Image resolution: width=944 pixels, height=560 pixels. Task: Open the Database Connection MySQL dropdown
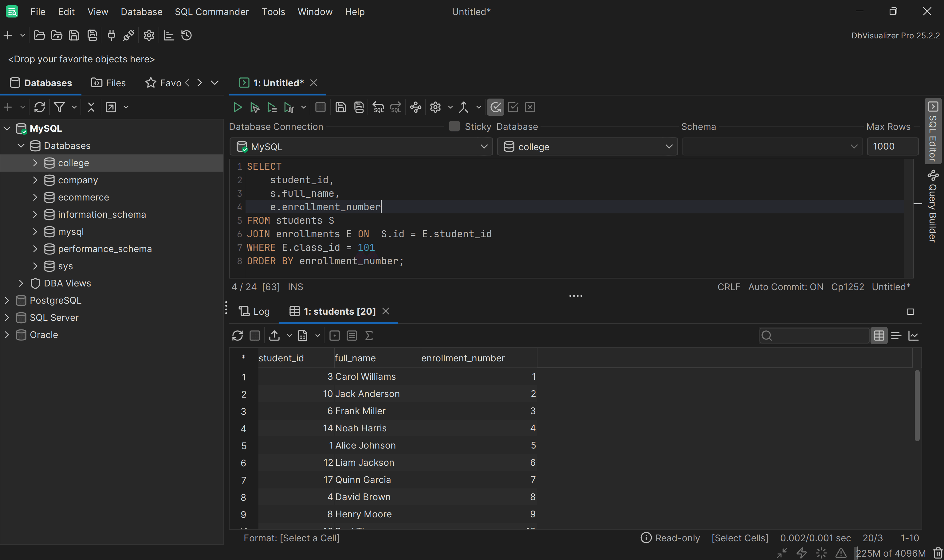361,146
